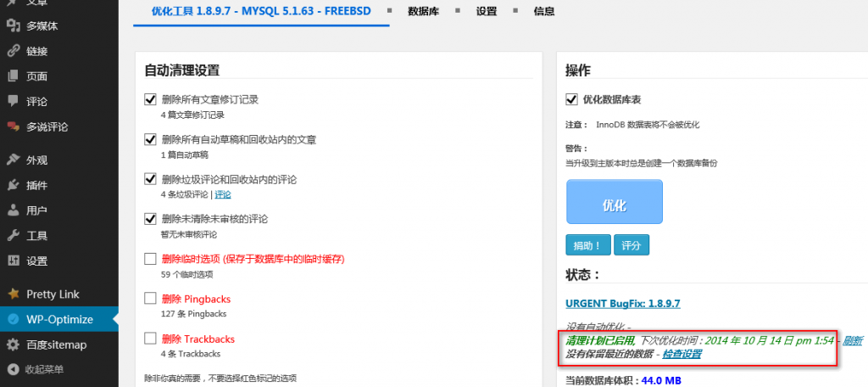Click the 检查设置 link

point(682,354)
